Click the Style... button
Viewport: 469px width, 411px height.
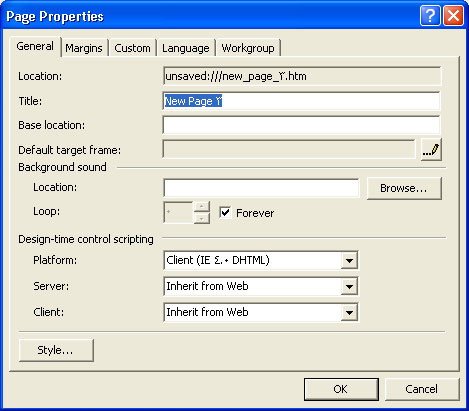tap(56, 350)
